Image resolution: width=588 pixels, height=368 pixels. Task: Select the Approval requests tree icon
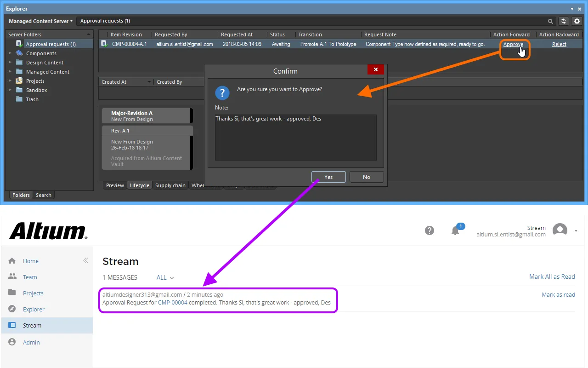19,44
